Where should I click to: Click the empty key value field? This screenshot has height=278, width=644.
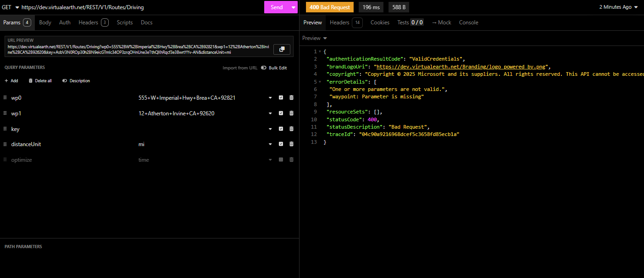[x=202, y=129]
